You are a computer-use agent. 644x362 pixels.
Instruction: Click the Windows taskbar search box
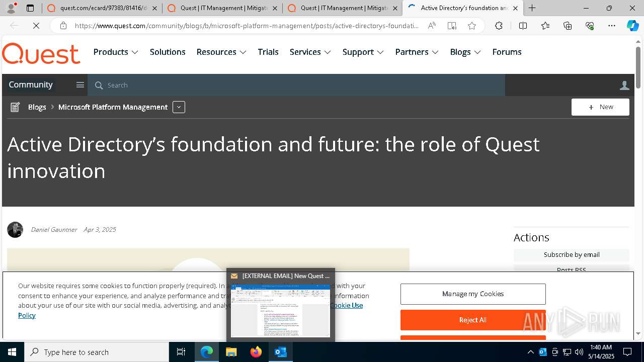(97, 352)
